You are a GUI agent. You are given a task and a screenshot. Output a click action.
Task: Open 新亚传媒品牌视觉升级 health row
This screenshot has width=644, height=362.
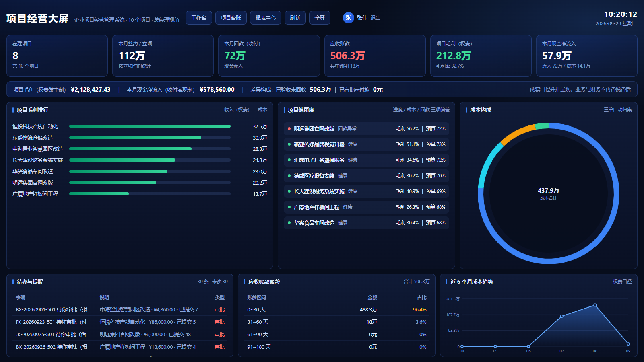[x=366, y=144]
